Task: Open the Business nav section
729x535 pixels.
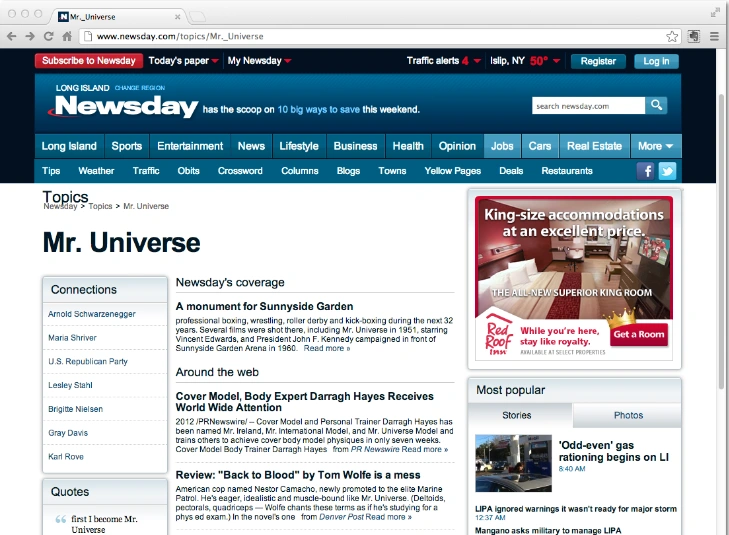Action: pos(355,146)
